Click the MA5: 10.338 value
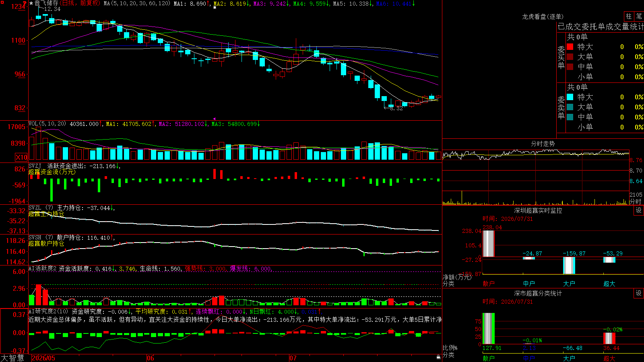Viewport: 644px width, 362px height. 352,4
